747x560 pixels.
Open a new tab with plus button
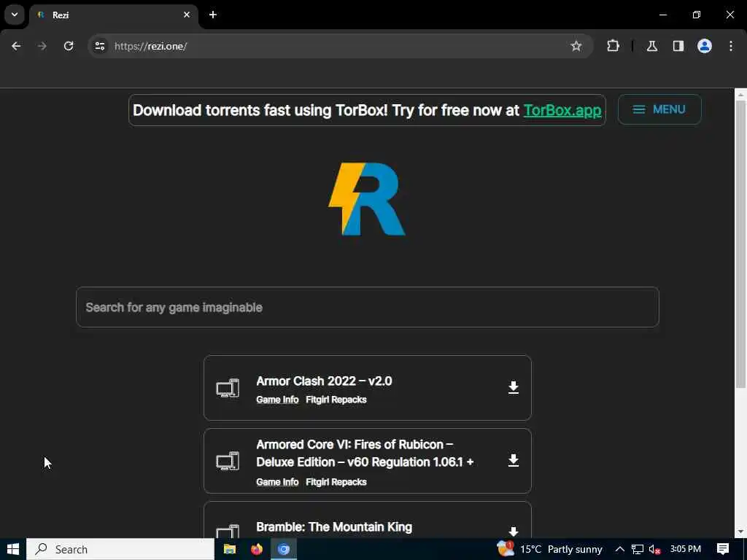click(x=213, y=15)
